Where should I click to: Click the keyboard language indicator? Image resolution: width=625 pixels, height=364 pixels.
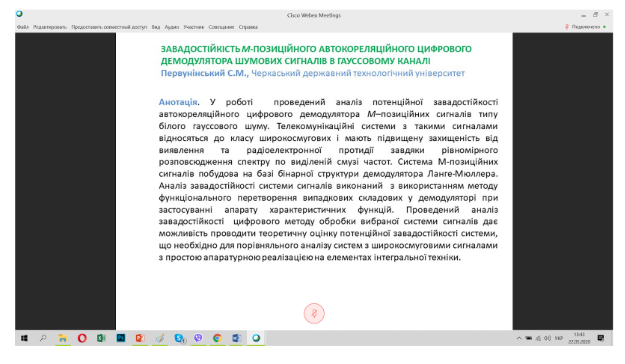tap(558, 338)
